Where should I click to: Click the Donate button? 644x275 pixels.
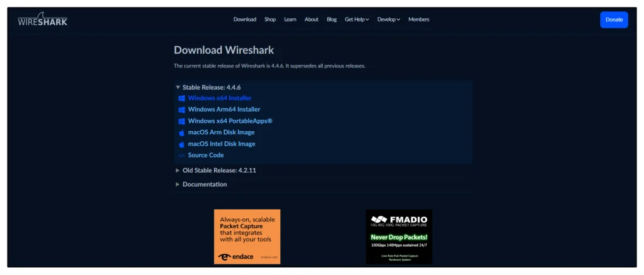pos(614,20)
